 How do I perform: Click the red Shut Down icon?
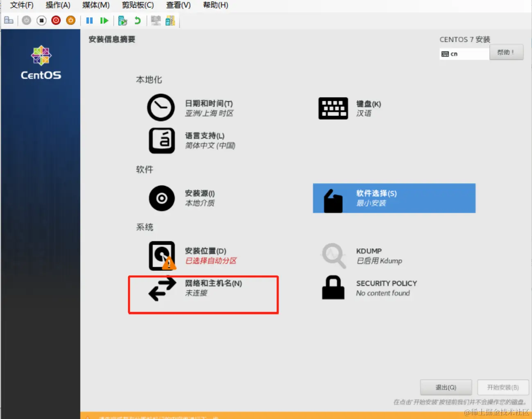pos(56,20)
